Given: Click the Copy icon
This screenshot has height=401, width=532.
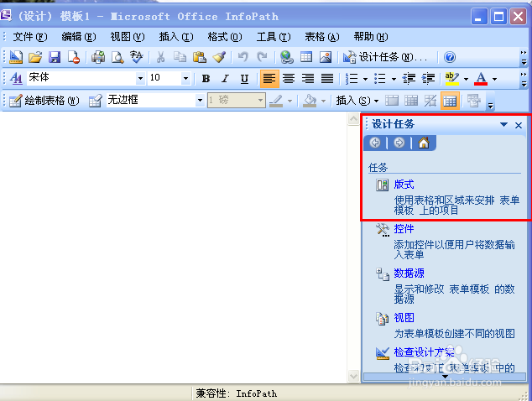Looking at the screenshot, I should click(x=180, y=57).
